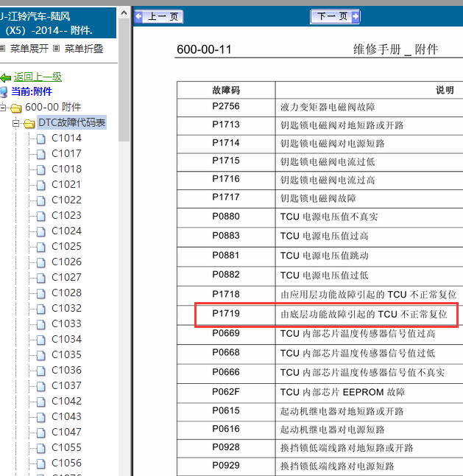Open the C1043 document icon
463x476 pixels.
41,417
